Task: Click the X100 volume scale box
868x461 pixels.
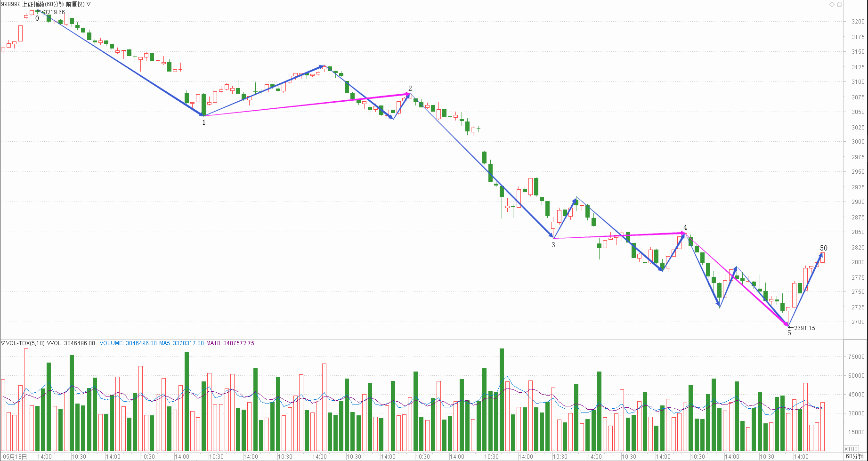Action: tap(851, 449)
